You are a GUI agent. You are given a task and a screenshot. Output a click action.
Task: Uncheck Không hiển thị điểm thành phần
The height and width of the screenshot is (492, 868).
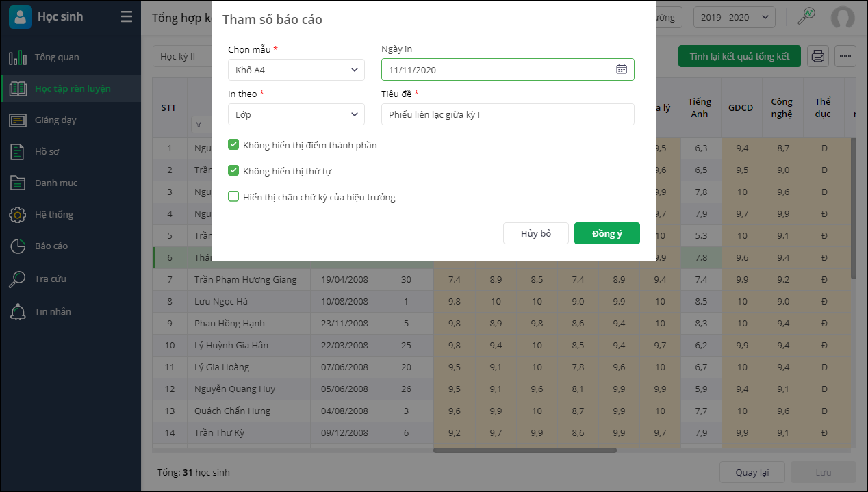[233, 145]
